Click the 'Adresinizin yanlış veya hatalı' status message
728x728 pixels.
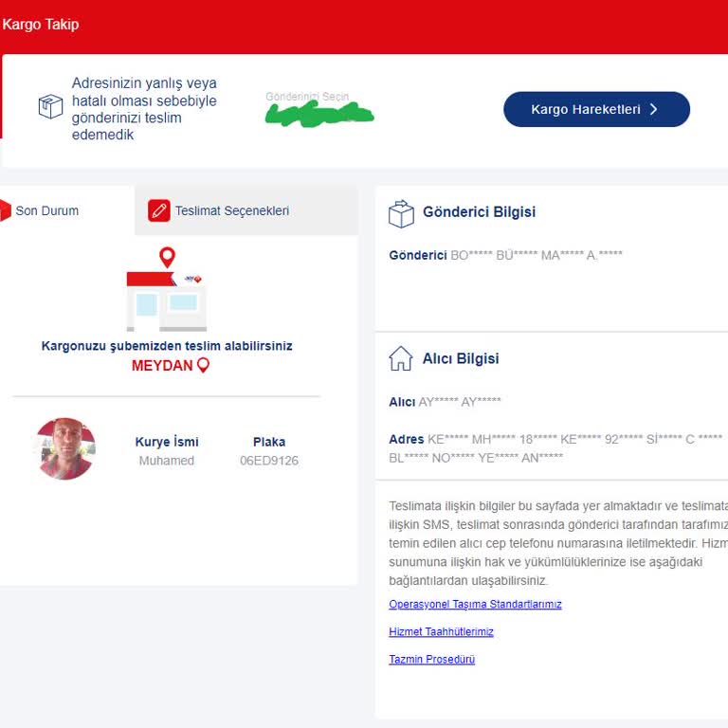(x=144, y=109)
